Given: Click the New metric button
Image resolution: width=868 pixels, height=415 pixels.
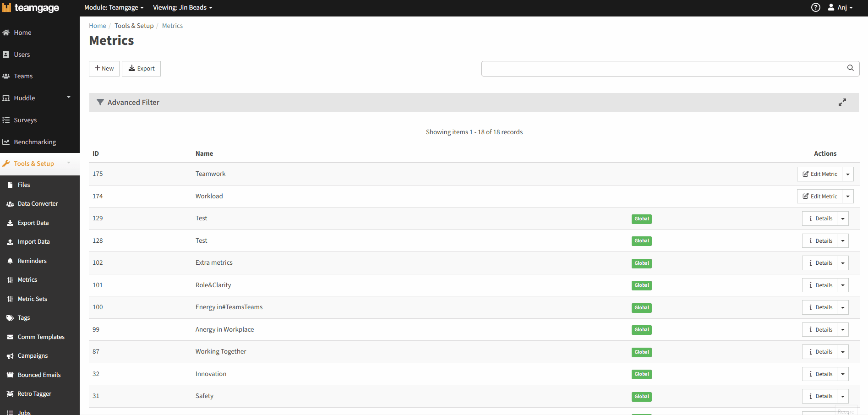Looking at the screenshot, I should click(104, 69).
